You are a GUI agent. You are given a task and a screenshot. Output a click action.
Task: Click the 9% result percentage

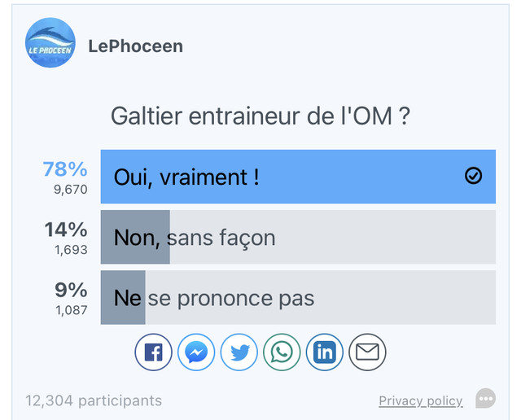[71, 290]
